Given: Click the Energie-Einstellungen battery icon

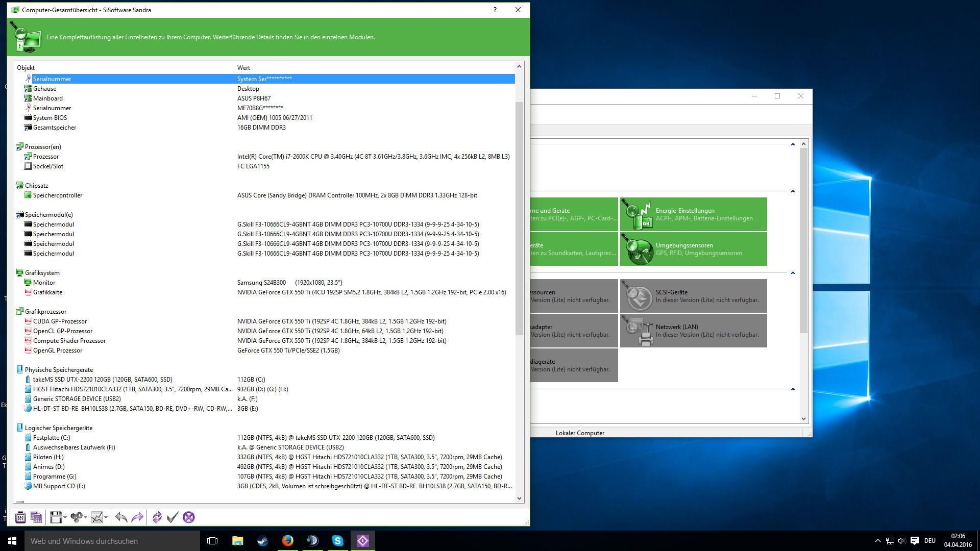Looking at the screenshot, I should point(637,214).
